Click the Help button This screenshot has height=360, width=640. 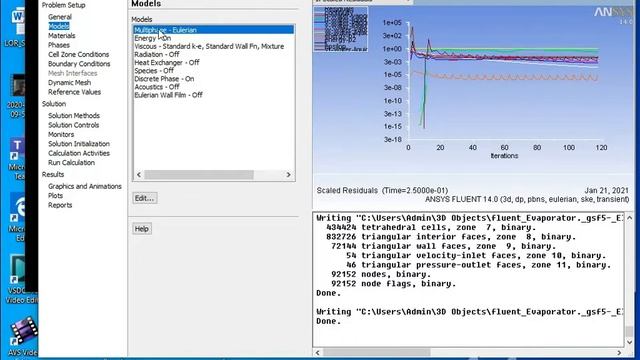(142, 229)
